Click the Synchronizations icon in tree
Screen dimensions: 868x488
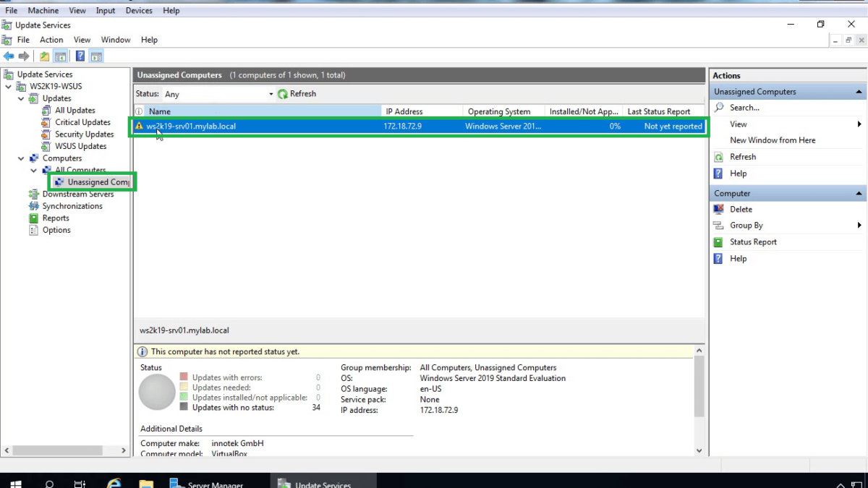click(34, 206)
